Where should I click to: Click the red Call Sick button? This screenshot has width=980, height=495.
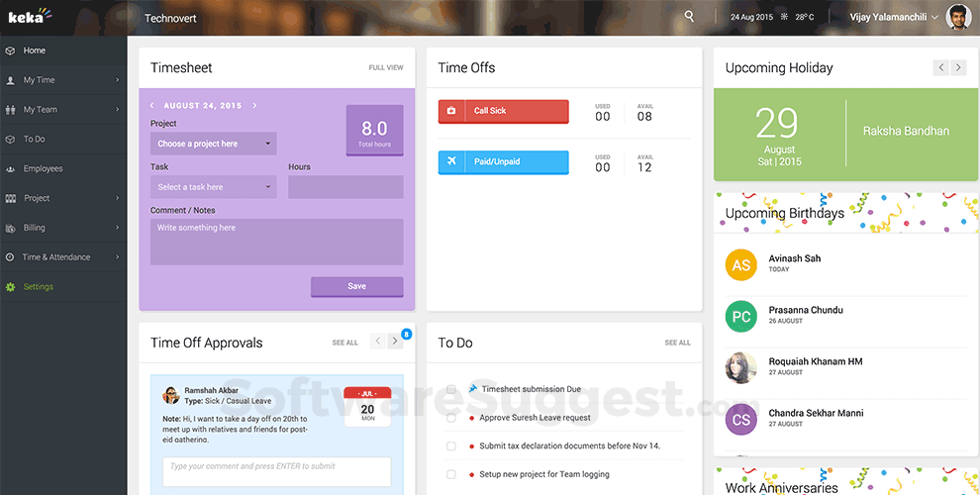(503, 111)
